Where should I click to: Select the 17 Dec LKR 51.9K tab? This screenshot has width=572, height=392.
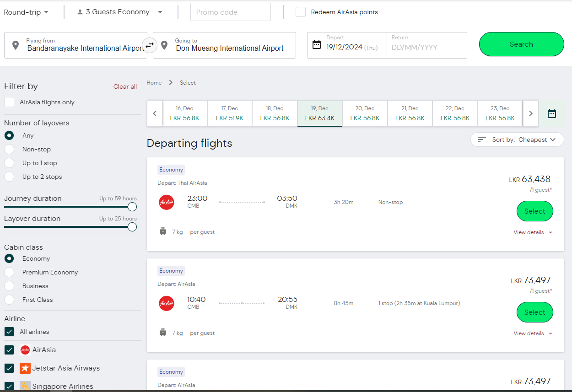coord(229,113)
